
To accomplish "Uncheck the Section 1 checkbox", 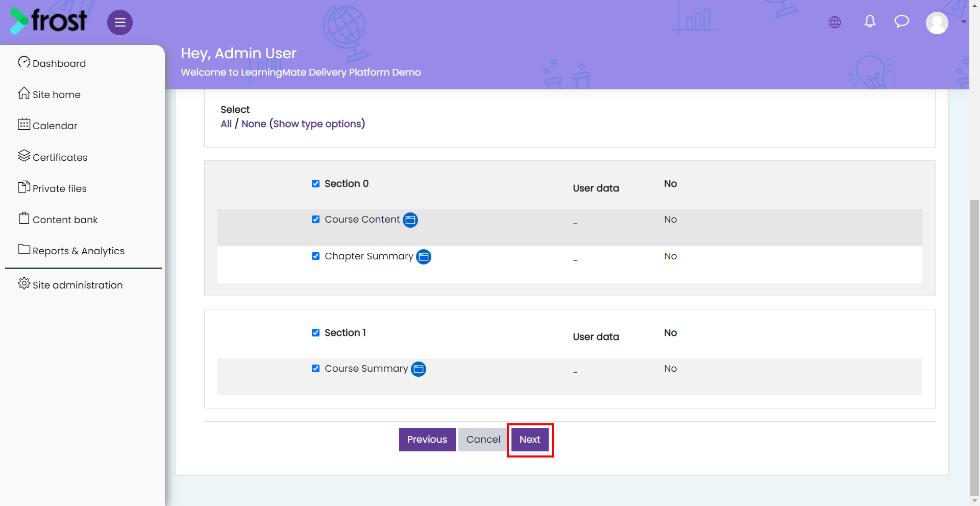I will 316,333.
